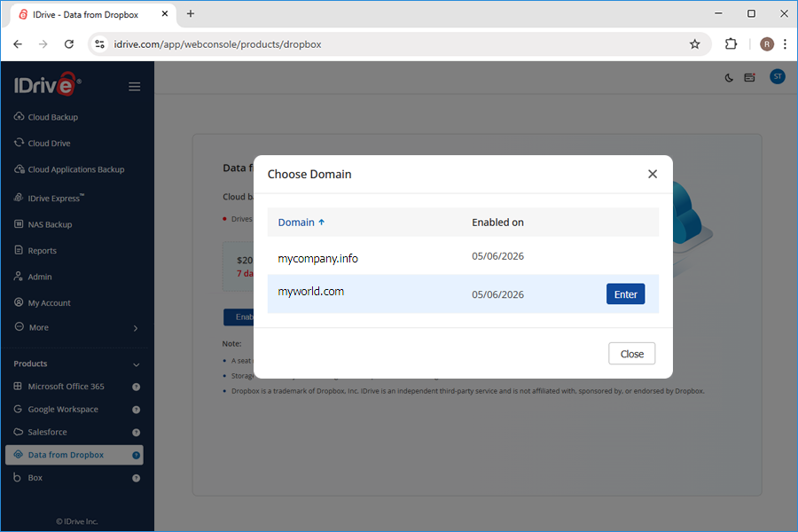The height and width of the screenshot is (532, 798).
Task: Click the Enabled on column header
Action: 497,223
